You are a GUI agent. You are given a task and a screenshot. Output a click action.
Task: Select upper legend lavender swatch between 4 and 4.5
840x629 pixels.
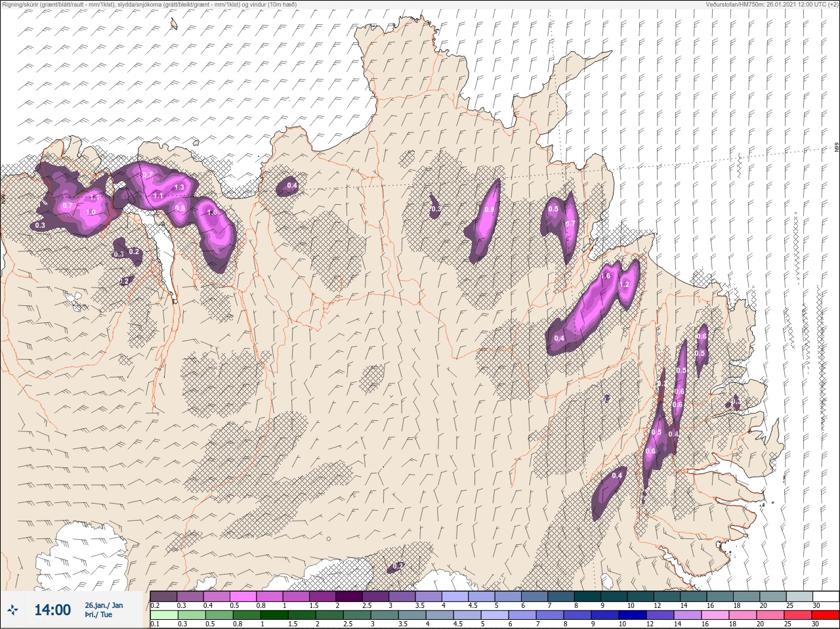click(455, 596)
